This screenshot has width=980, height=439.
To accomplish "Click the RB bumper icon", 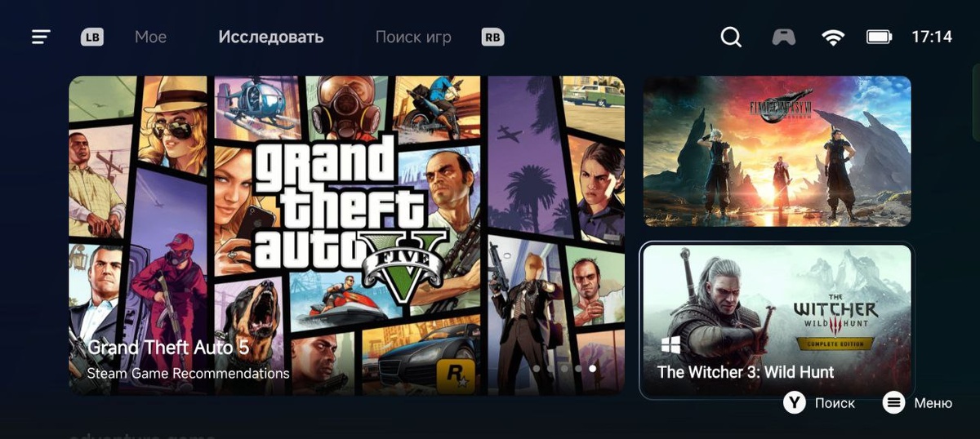I will click(x=492, y=37).
